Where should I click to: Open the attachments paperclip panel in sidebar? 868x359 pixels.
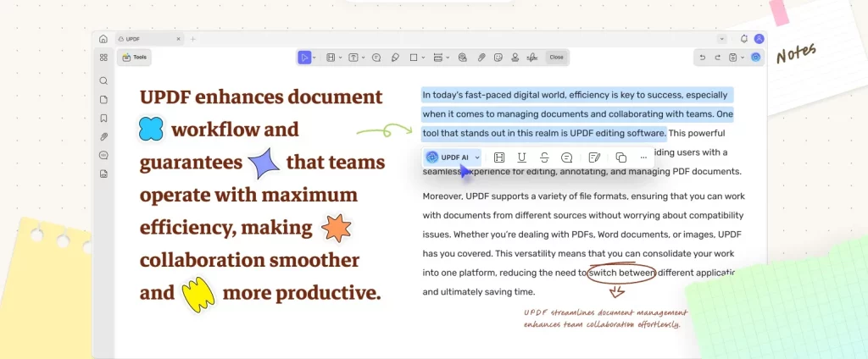103,136
